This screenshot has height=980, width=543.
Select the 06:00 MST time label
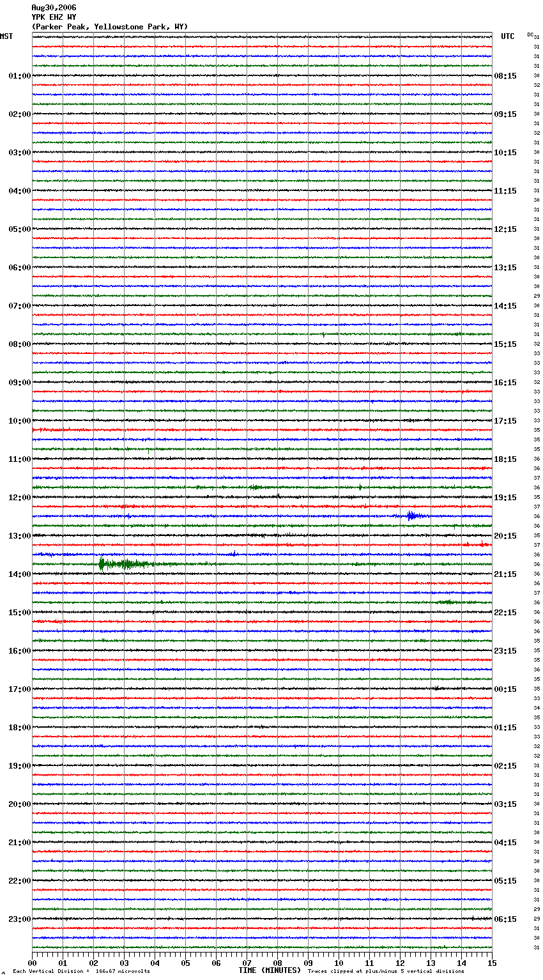pos(19,268)
